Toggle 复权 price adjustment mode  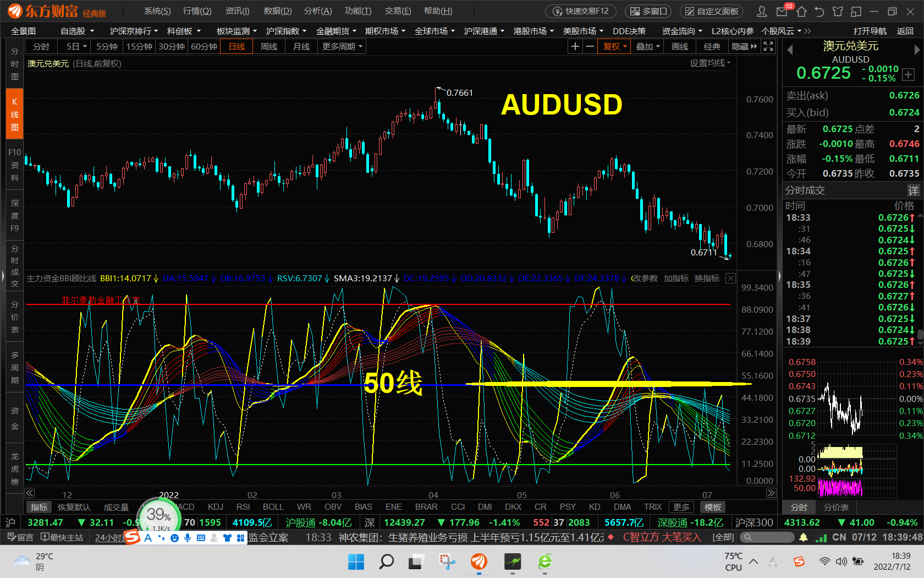613,46
